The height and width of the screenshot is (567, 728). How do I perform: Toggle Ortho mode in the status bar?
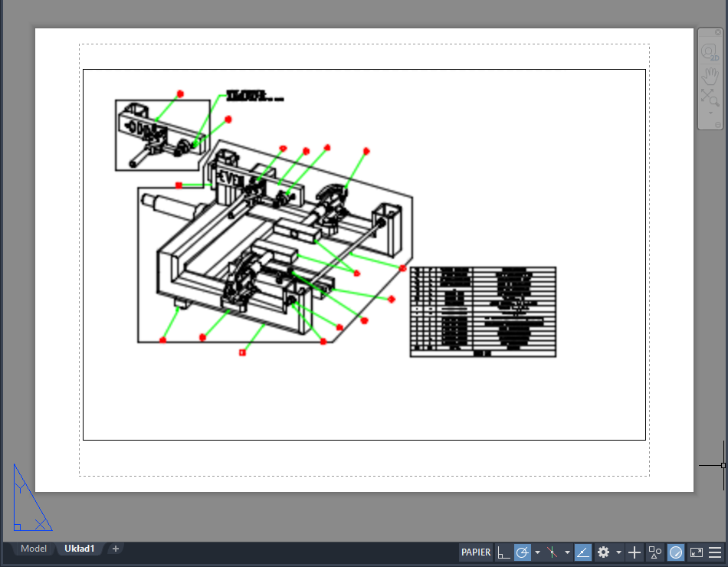click(503, 552)
